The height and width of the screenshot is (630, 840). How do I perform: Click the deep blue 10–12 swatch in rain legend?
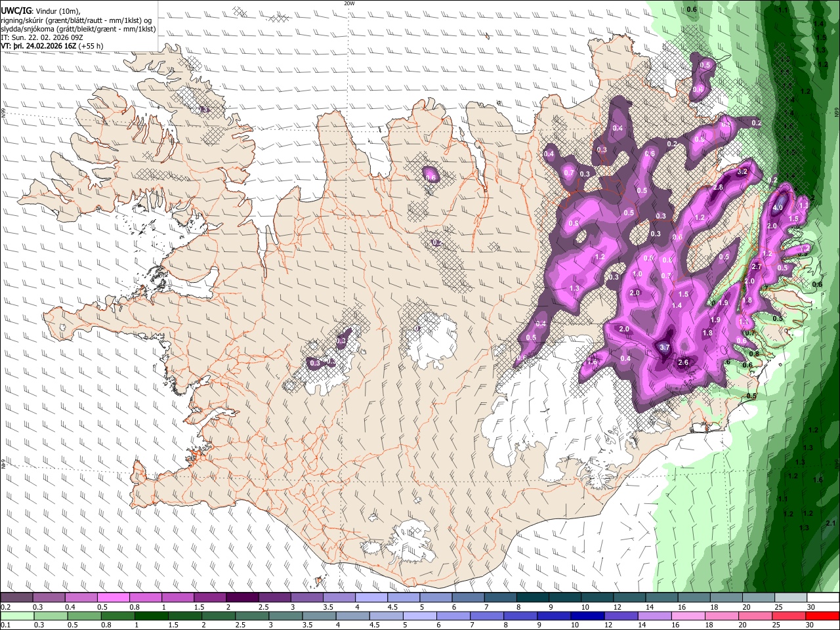pyautogui.click(x=587, y=616)
